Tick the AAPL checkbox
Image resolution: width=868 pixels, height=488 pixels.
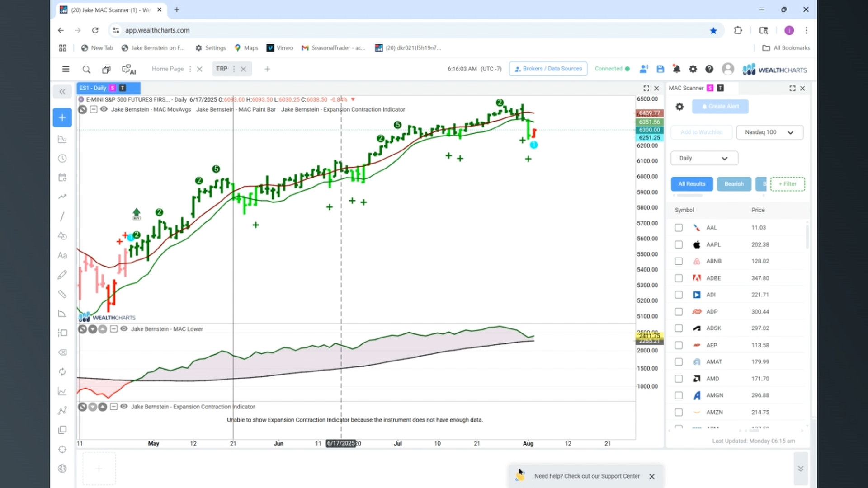coord(679,244)
